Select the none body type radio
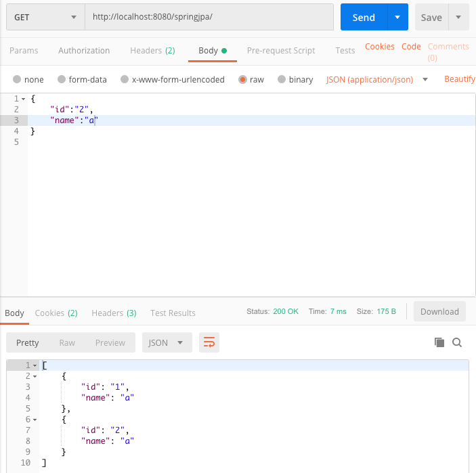 tap(17, 79)
